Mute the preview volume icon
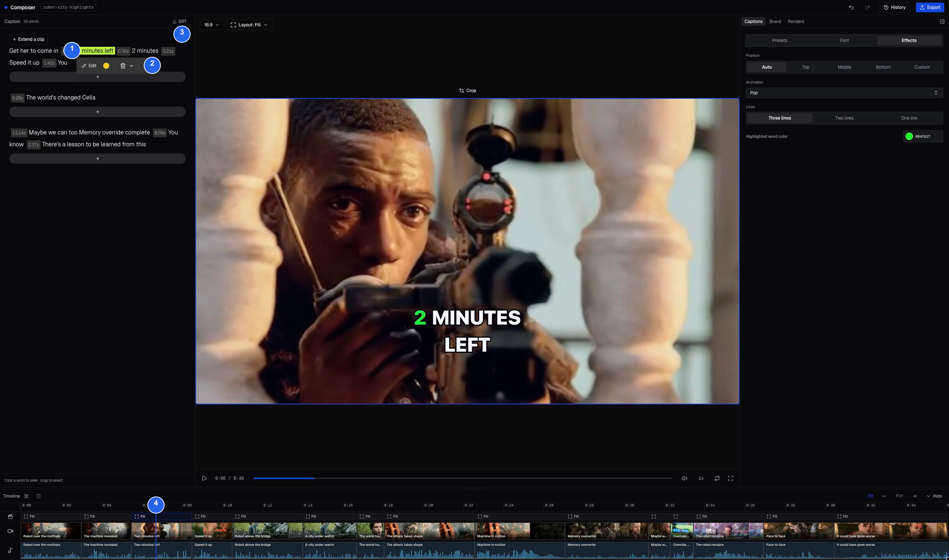This screenshot has width=949, height=560. pyautogui.click(x=684, y=478)
